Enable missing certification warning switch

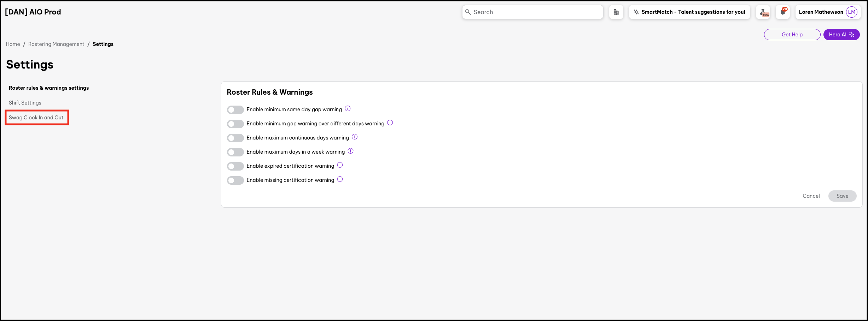tap(235, 180)
